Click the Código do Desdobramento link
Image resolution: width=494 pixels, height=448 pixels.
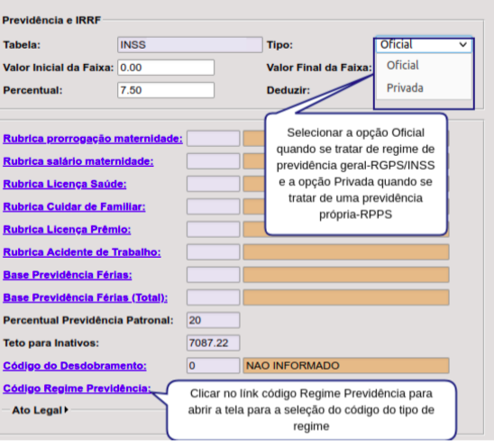pos(75,365)
